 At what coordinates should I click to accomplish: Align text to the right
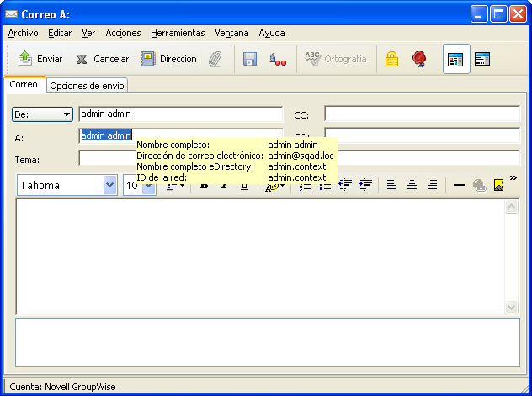click(x=433, y=185)
